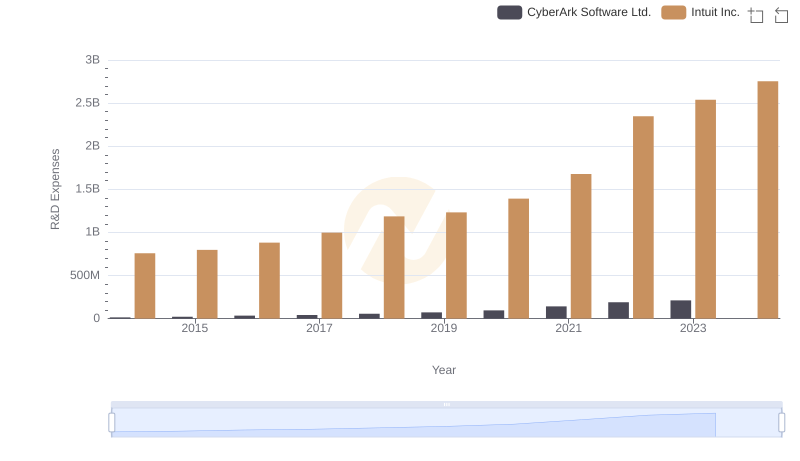Viewport: 800px width, 461px height.
Task: Click the y-axis label 3B
Action: point(93,60)
